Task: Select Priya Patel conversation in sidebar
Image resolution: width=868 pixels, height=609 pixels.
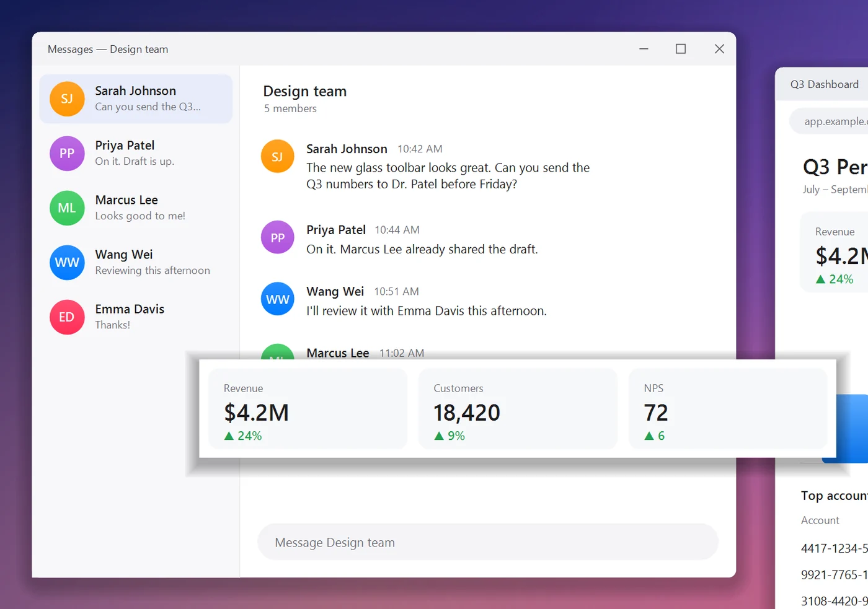Action: click(x=136, y=153)
